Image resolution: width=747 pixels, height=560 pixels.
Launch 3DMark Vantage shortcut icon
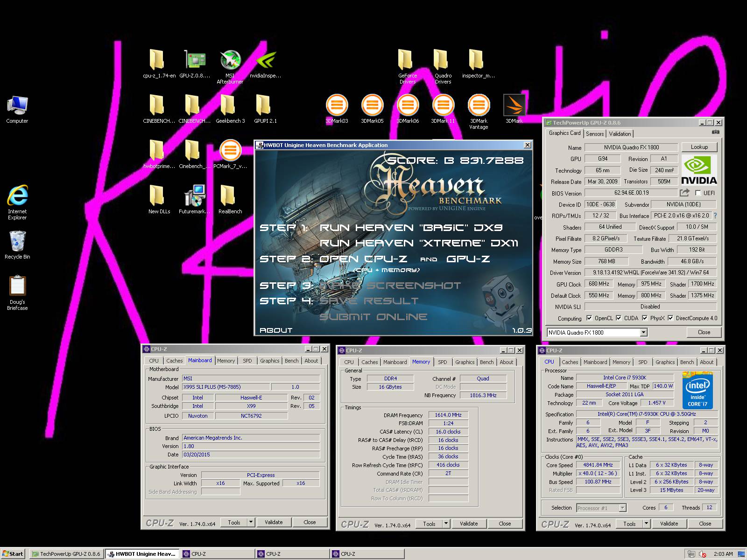pyautogui.click(x=479, y=105)
